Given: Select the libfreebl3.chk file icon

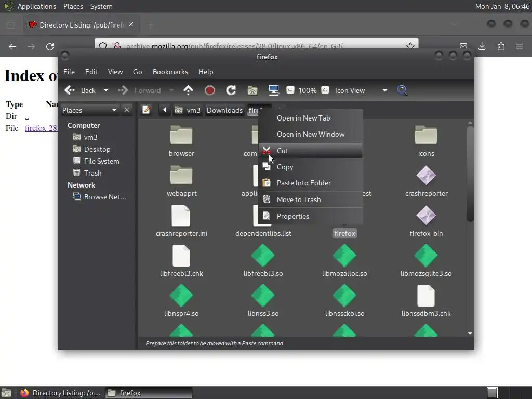Looking at the screenshot, I should 181,256.
